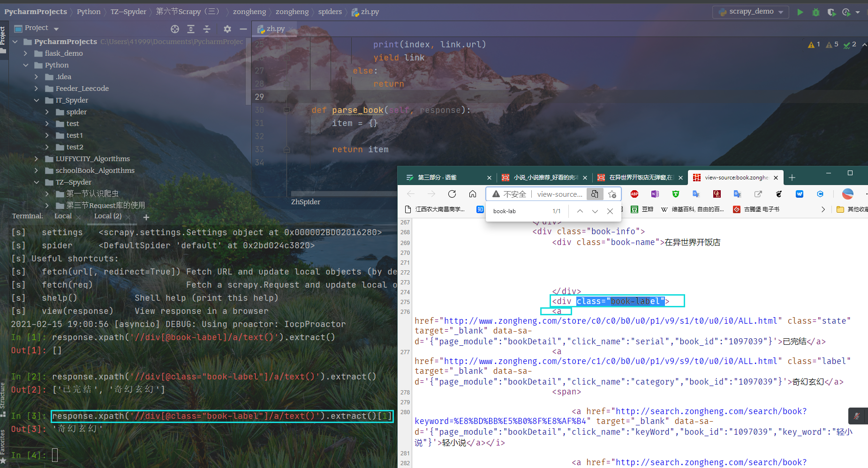Hide the Project tool window

click(x=243, y=29)
